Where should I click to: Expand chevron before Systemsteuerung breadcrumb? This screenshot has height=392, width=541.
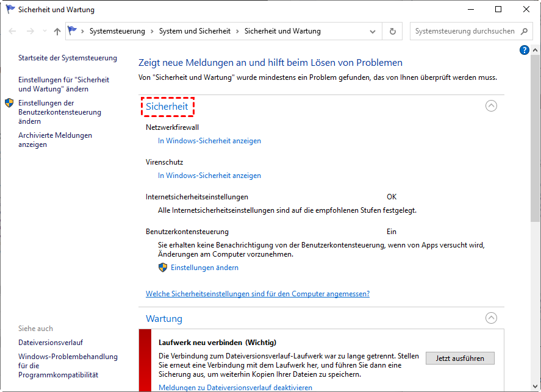tap(82, 31)
